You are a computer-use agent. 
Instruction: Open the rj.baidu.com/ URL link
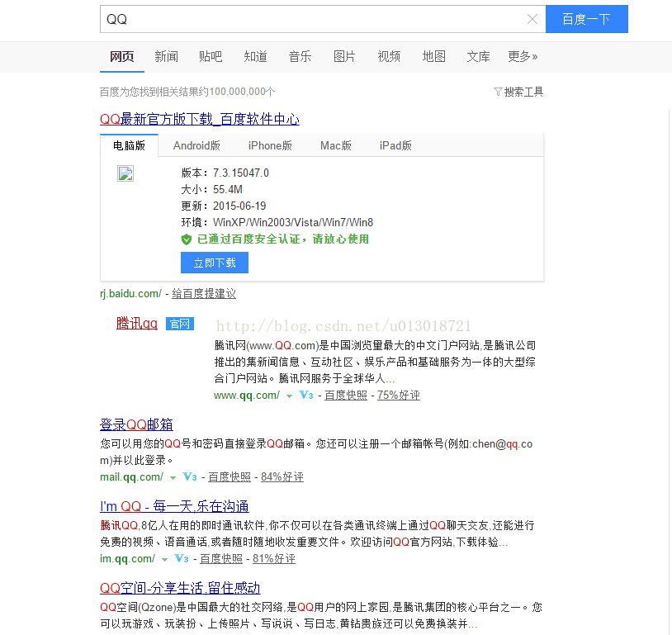tap(130, 294)
